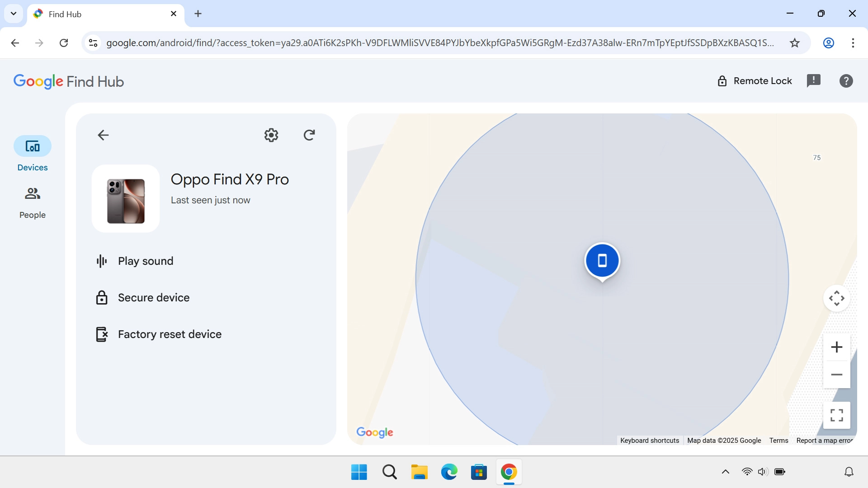Bookmark this page with star icon
Viewport: 868px width, 488px height.
coord(795,43)
